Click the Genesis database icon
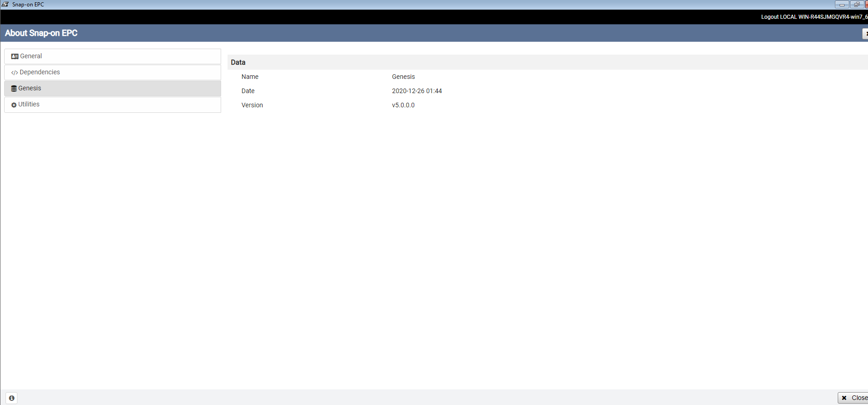 pyautogui.click(x=14, y=89)
